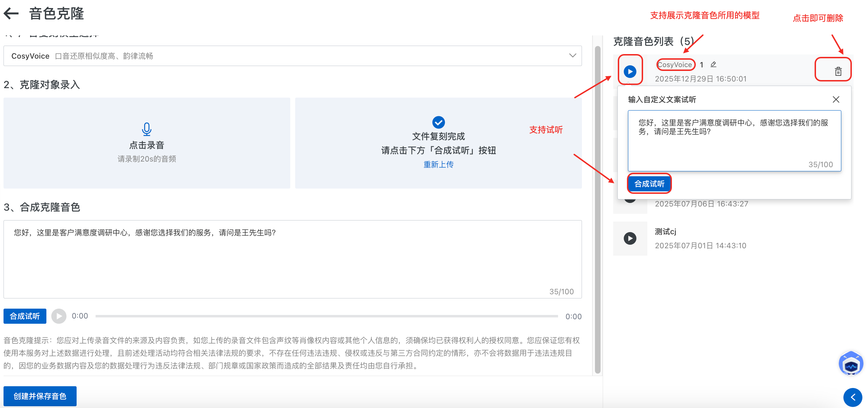Close the custom text preview popup
868x408 pixels.
[x=836, y=99]
